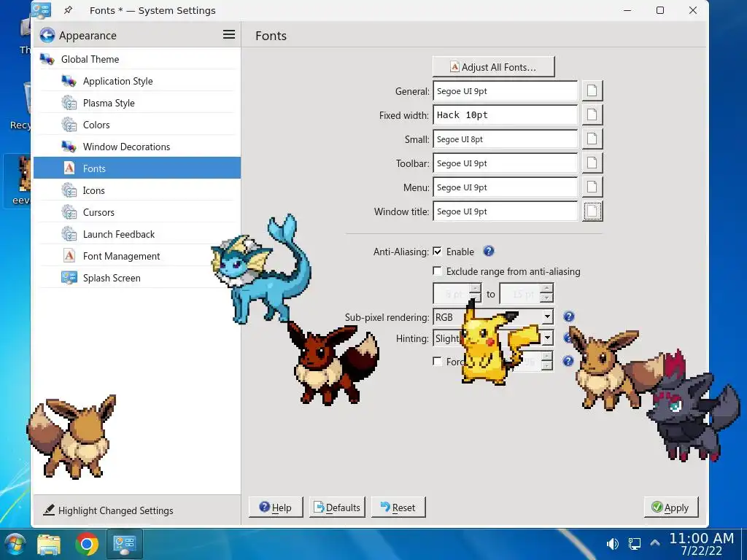The width and height of the screenshot is (747, 560).
Task: Click help icon beside Force font DPI
Action: pyautogui.click(x=568, y=361)
